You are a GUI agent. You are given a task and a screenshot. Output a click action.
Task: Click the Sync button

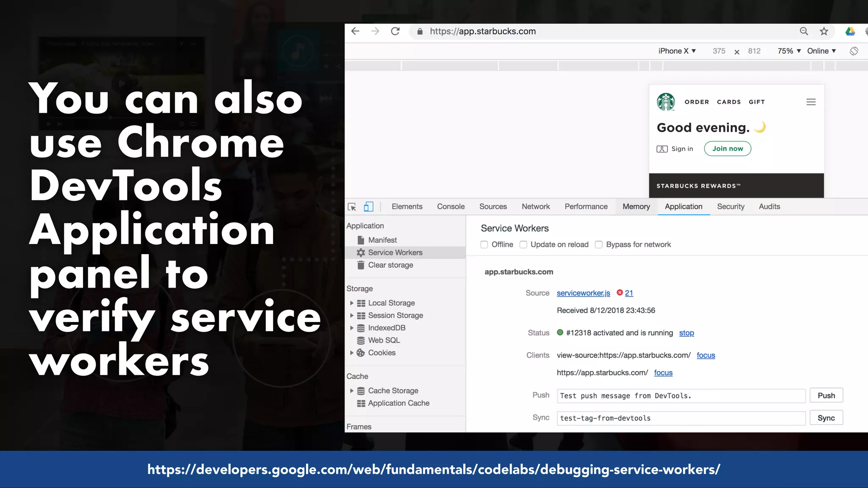click(826, 418)
